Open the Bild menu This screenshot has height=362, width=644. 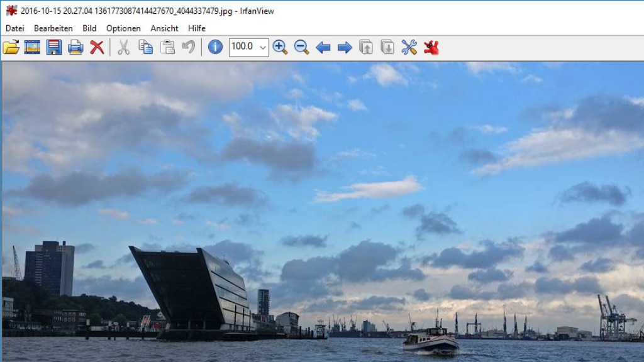89,28
